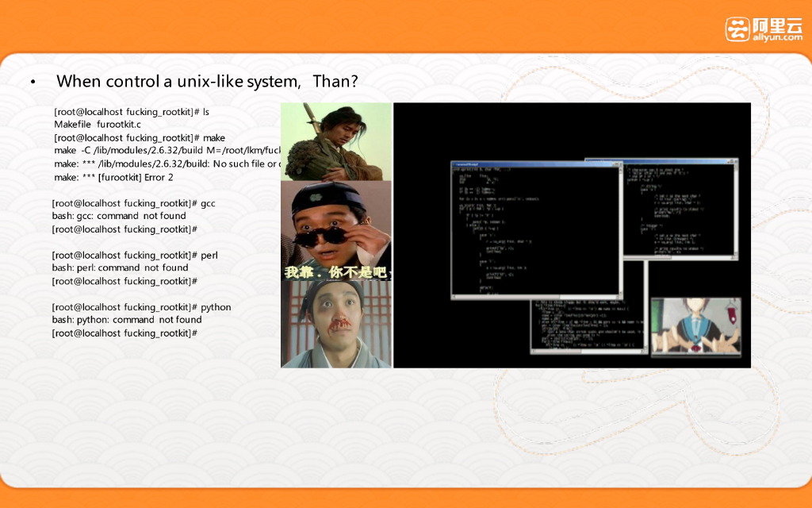Click the prompt line ending with '# make'

point(140,138)
